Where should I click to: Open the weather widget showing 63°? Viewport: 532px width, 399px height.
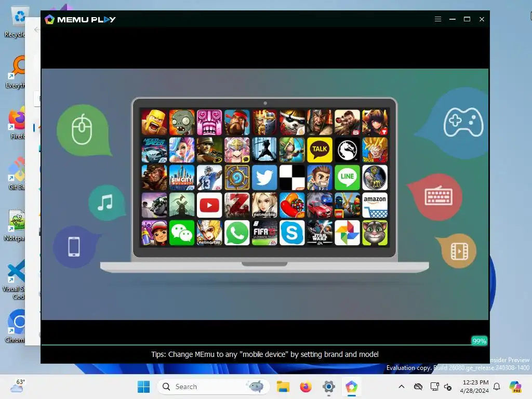point(17,387)
